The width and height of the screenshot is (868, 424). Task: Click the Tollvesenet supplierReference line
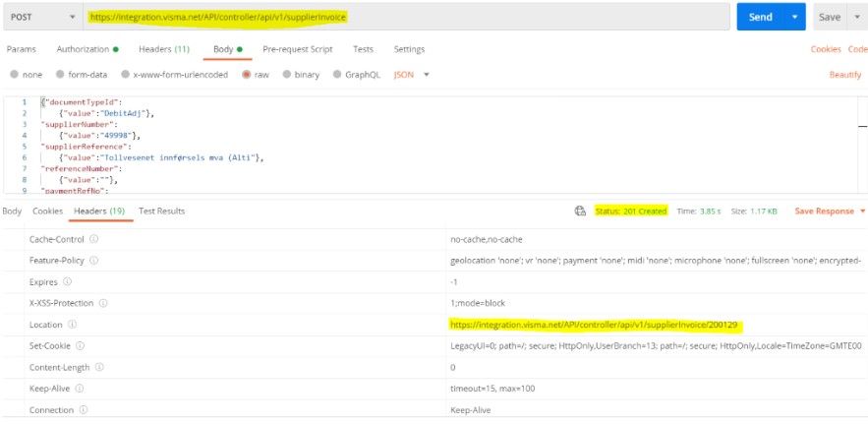[x=161, y=158]
